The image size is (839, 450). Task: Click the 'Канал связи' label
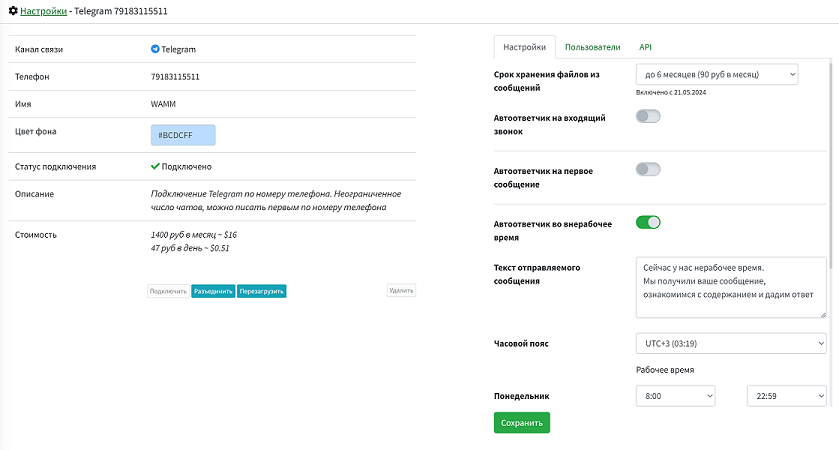click(39, 49)
